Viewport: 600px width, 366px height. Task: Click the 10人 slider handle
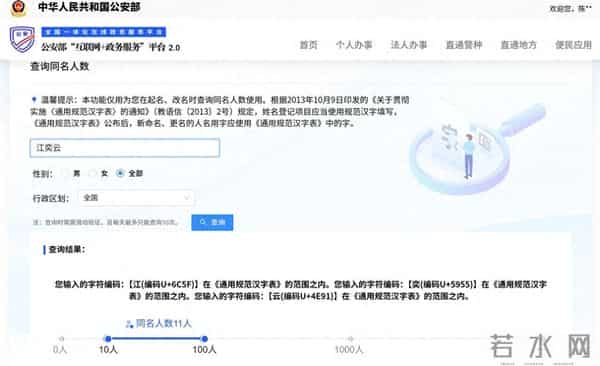(x=108, y=338)
